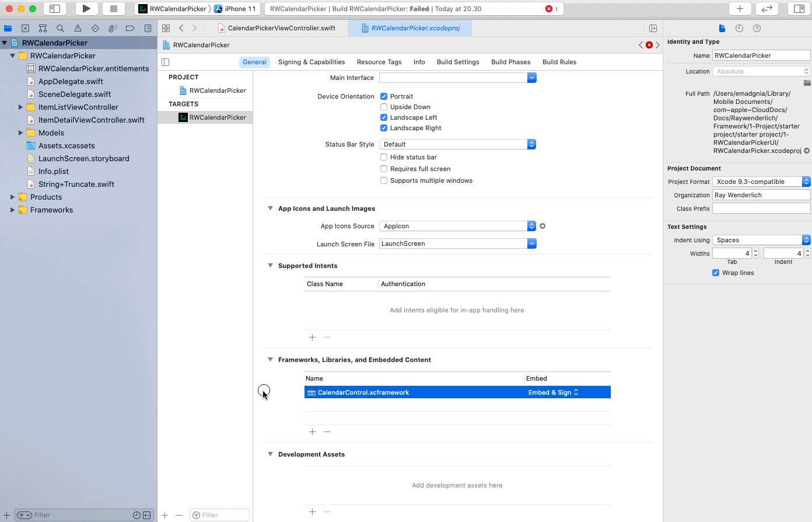Run the build with Play button
The image size is (812, 522).
pyautogui.click(x=86, y=9)
